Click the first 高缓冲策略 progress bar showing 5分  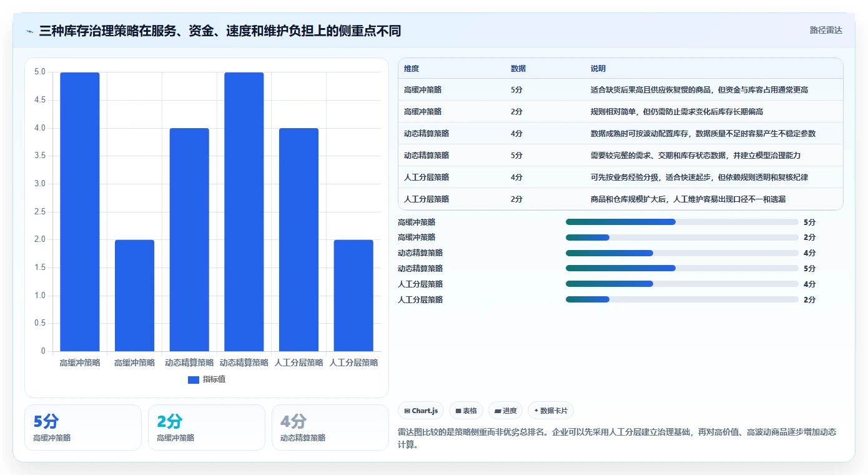(x=682, y=222)
